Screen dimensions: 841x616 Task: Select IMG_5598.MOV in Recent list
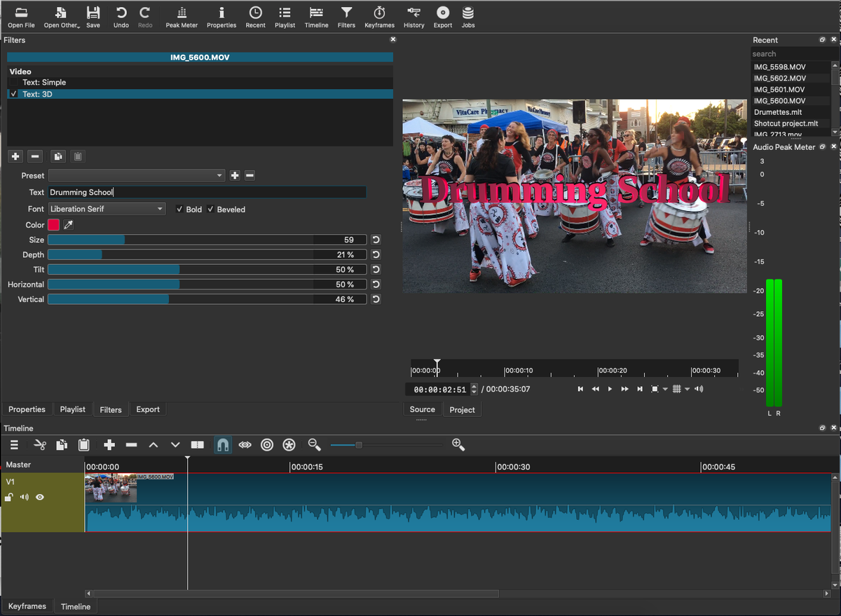779,67
